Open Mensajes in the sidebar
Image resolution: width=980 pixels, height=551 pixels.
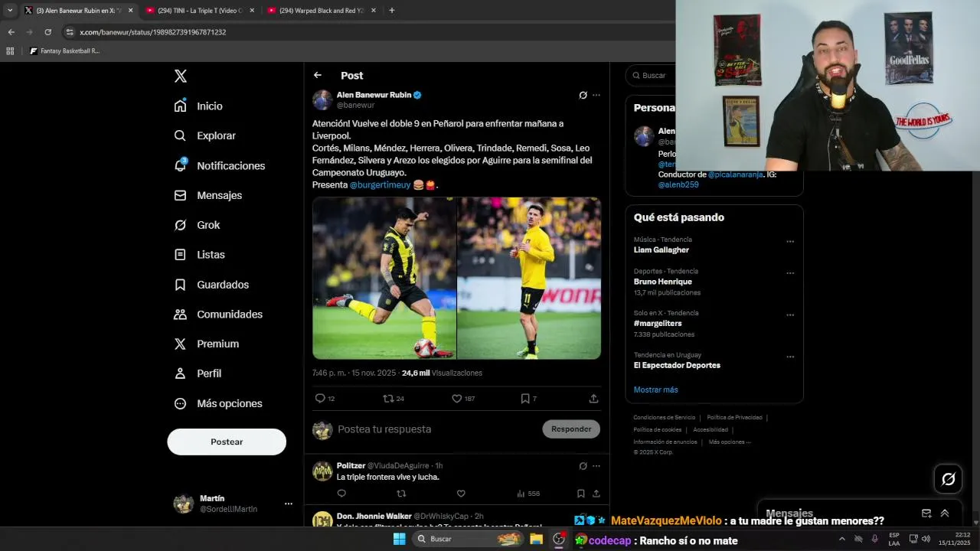pos(207,195)
